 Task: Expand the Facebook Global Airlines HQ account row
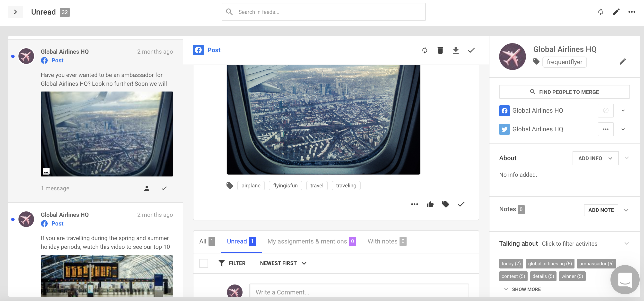(x=623, y=110)
